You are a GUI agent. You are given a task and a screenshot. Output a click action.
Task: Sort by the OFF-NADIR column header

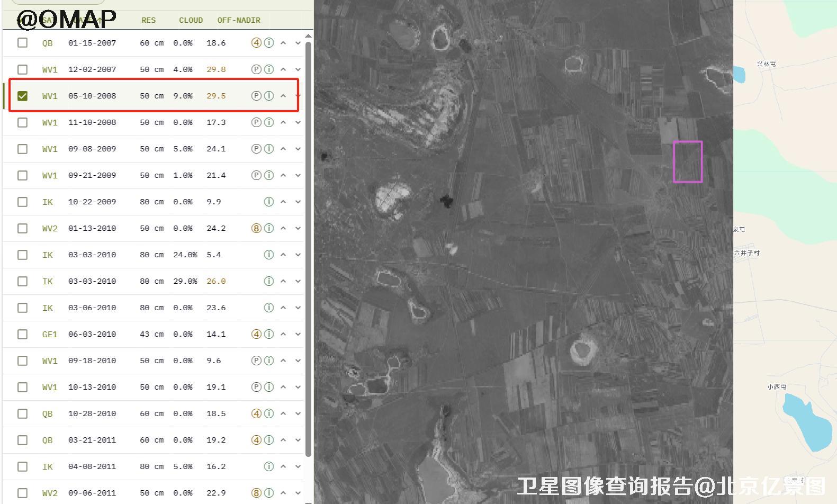click(x=239, y=20)
